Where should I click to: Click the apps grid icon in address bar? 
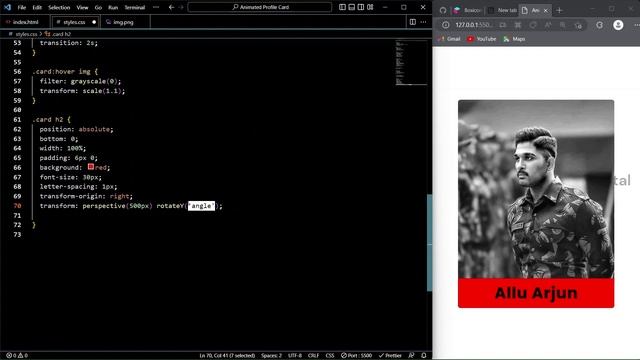coord(518,25)
